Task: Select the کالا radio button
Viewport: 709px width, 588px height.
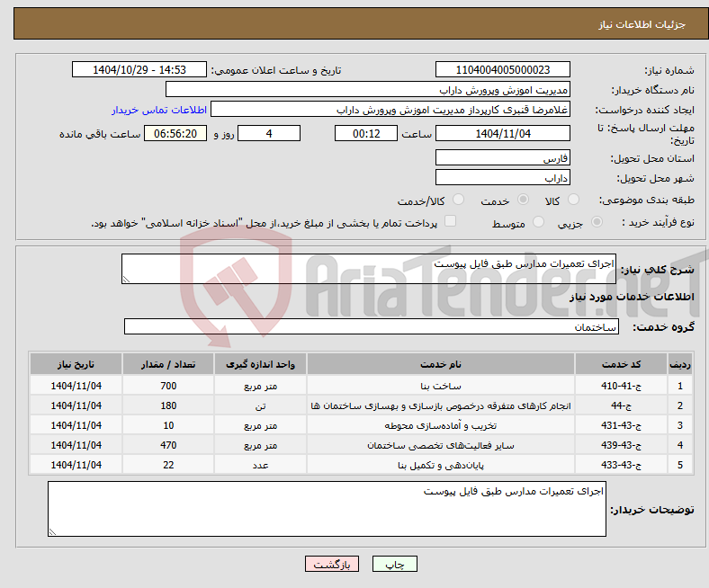Action: 573,200
